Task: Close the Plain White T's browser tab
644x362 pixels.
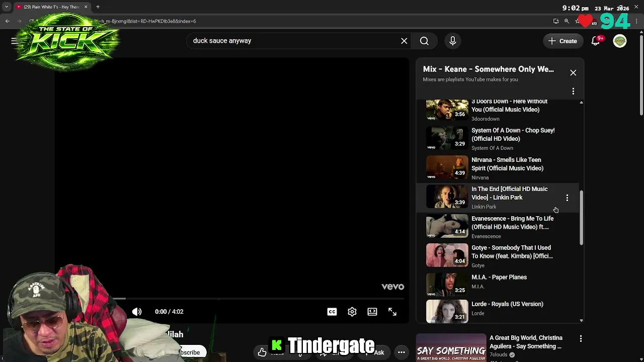Action: 86,7
